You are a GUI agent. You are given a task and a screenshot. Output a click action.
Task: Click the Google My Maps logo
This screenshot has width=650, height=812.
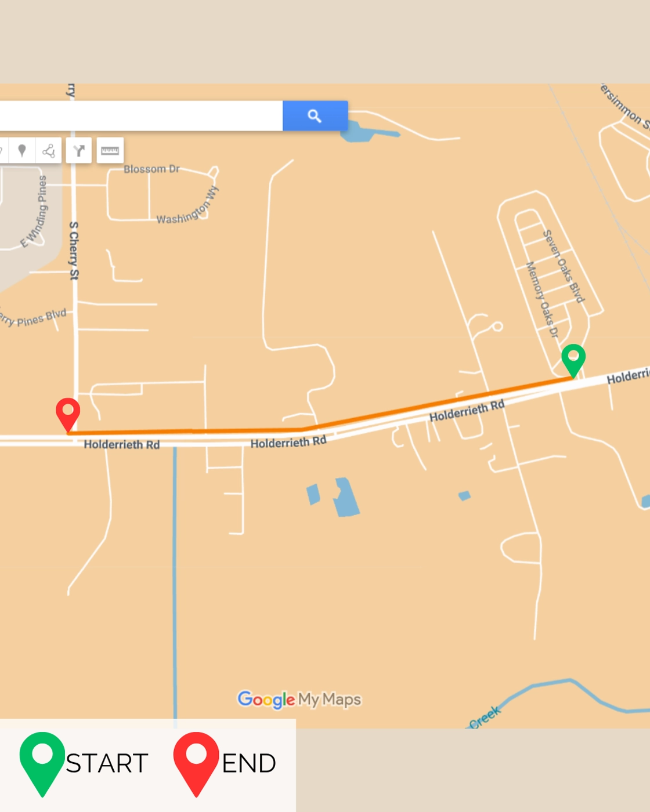tap(299, 699)
